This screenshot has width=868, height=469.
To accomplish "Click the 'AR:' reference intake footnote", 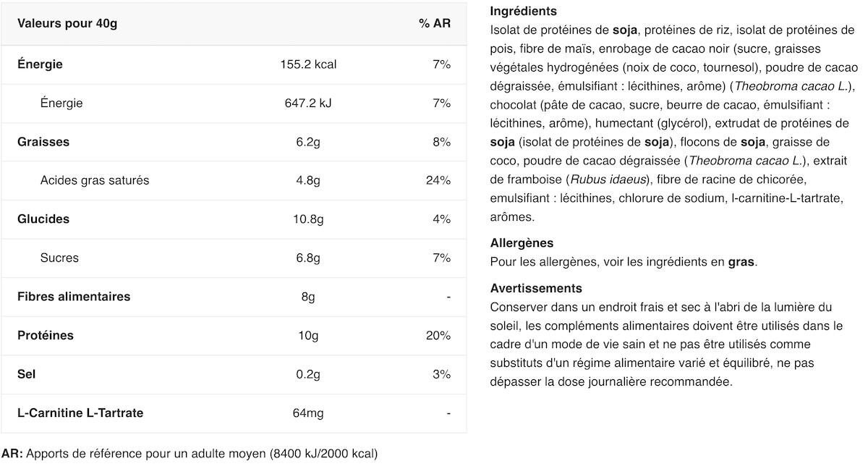I will (x=12, y=454).
